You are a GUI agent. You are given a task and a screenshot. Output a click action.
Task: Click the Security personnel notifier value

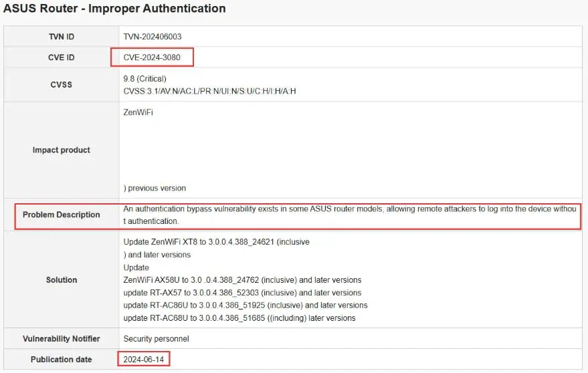[x=156, y=339]
